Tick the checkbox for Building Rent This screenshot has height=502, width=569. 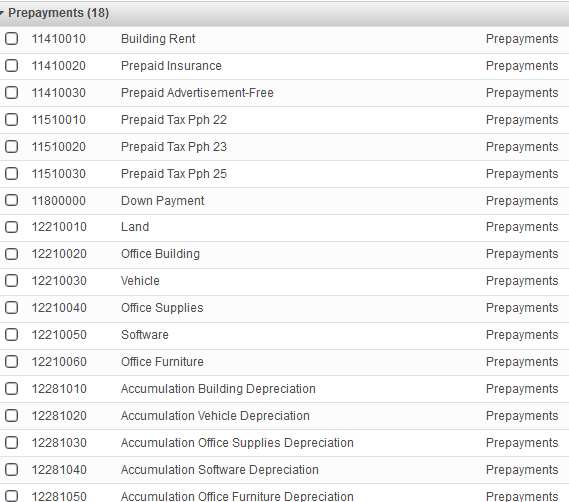tap(11, 38)
